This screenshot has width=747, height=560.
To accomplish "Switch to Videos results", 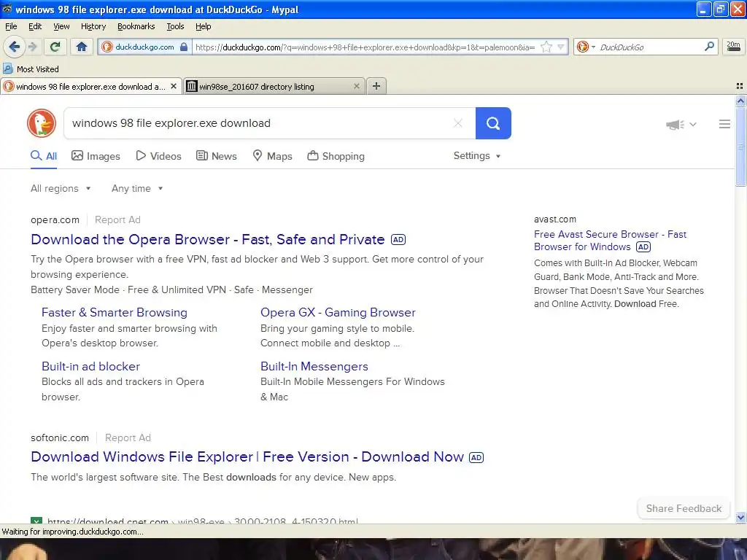I will pos(158,156).
